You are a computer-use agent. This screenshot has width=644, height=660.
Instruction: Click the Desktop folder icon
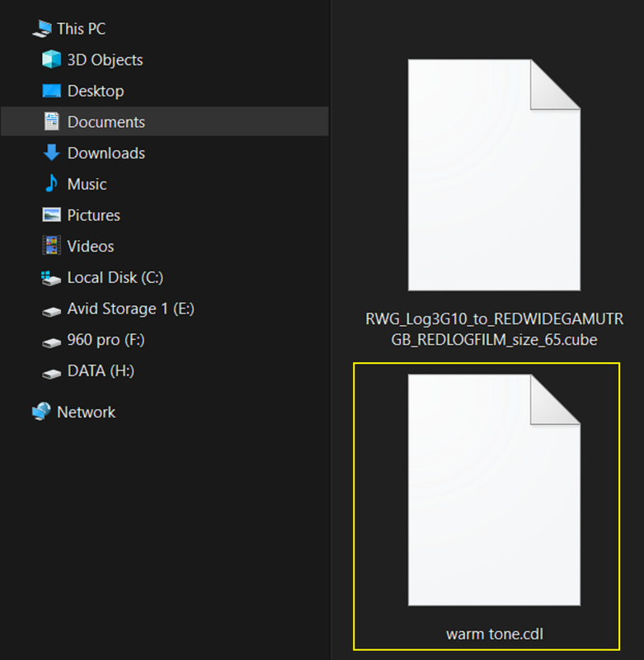(x=51, y=91)
